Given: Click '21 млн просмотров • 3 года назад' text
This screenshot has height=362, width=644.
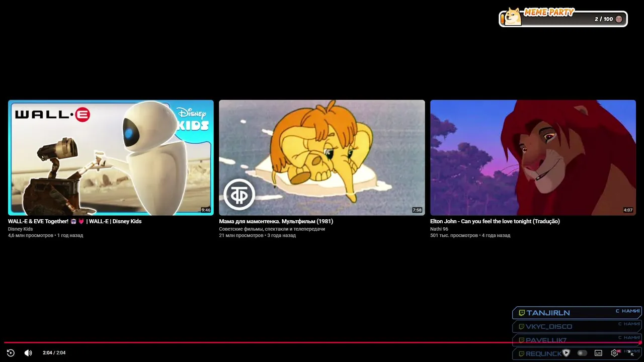Looking at the screenshot, I should click(257, 235).
